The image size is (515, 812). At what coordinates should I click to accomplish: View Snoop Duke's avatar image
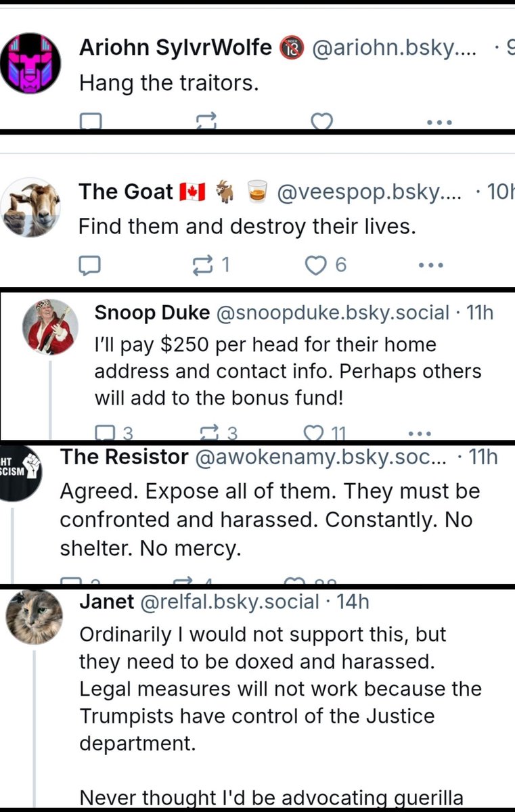(x=51, y=326)
